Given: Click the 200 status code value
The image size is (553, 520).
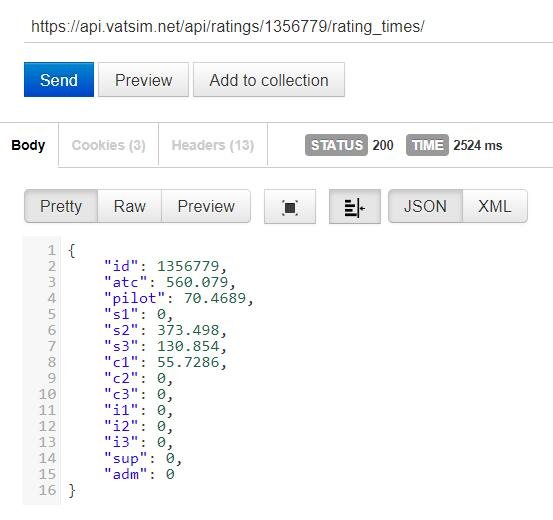Looking at the screenshot, I should tap(383, 145).
